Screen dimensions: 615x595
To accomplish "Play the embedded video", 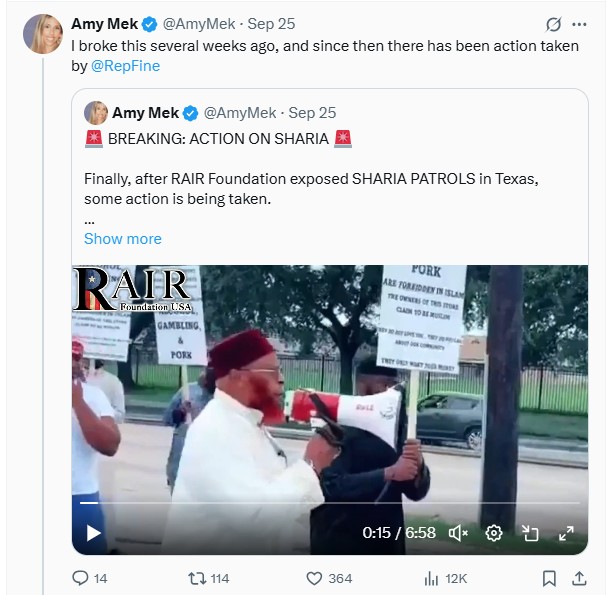I will pyautogui.click(x=94, y=533).
